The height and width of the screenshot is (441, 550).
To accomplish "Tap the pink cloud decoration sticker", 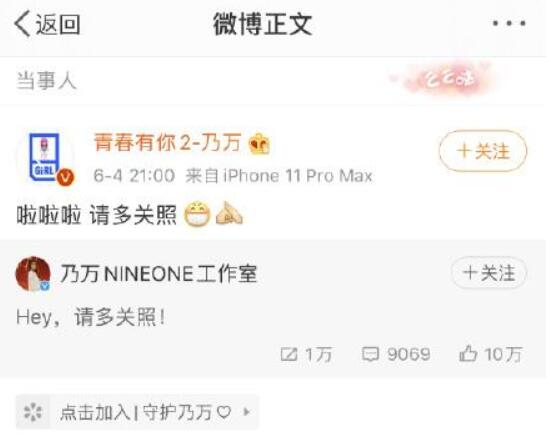I will (x=445, y=79).
